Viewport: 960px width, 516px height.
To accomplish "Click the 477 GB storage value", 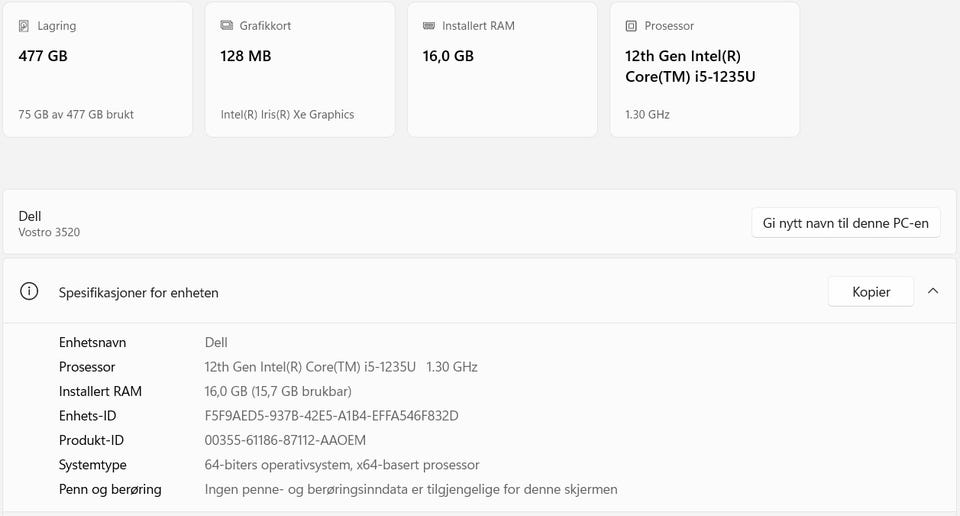I will point(43,56).
